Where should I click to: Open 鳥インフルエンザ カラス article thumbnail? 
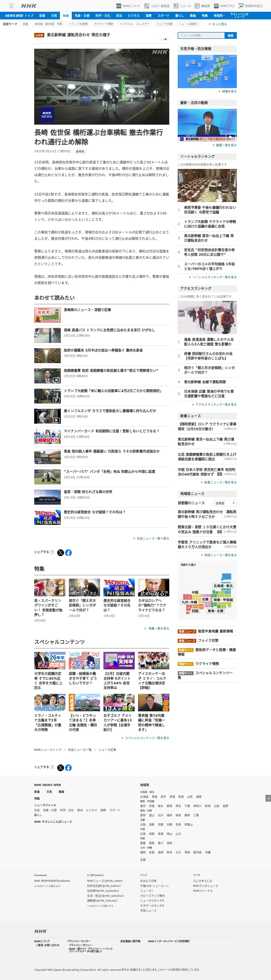47,416
